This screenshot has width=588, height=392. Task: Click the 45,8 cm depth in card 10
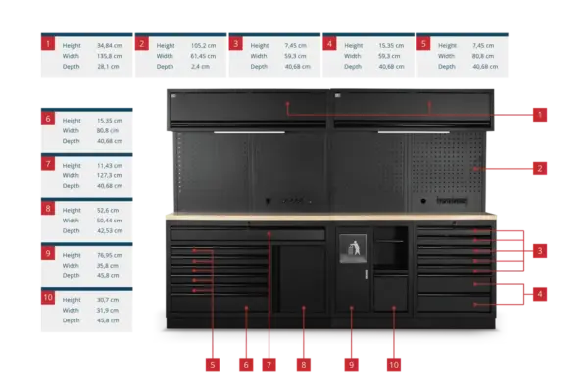pyautogui.click(x=108, y=320)
